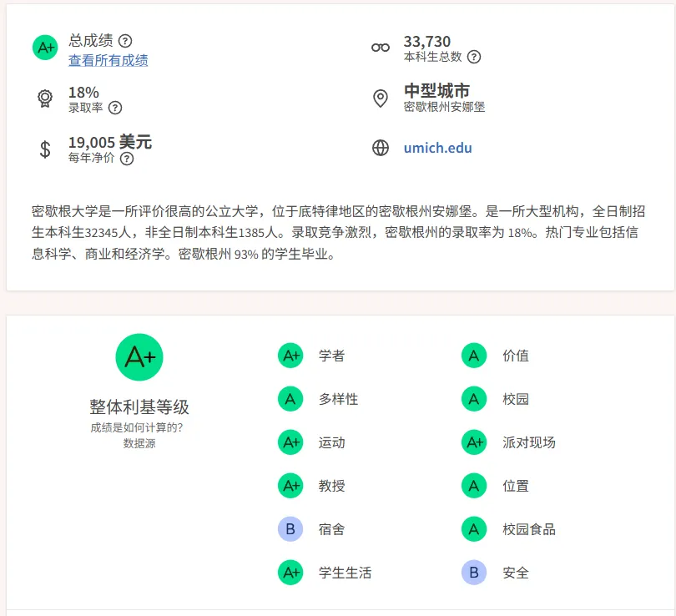Click the 录取率 label
This screenshot has height=616, width=676.
[86, 108]
